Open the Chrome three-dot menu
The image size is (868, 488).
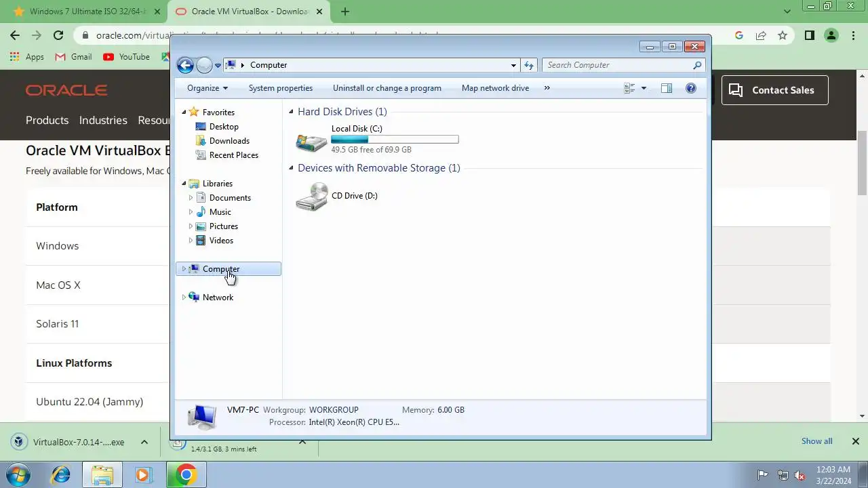click(854, 35)
